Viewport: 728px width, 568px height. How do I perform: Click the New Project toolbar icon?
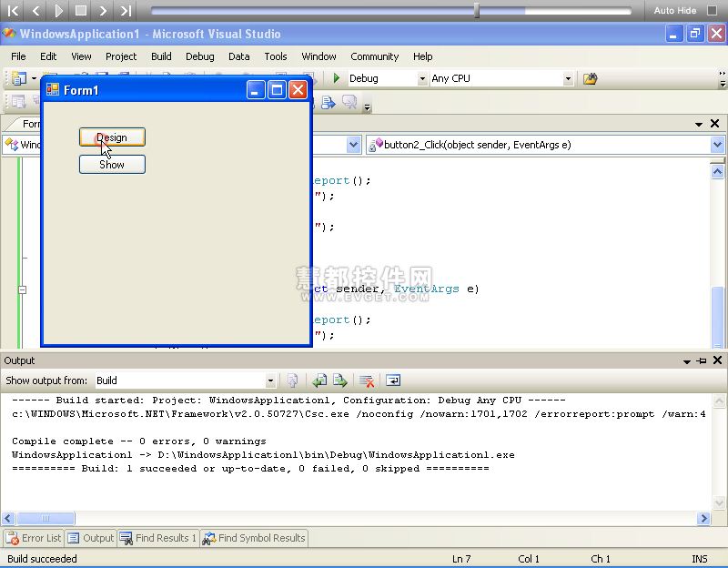(x=18, y=78)
